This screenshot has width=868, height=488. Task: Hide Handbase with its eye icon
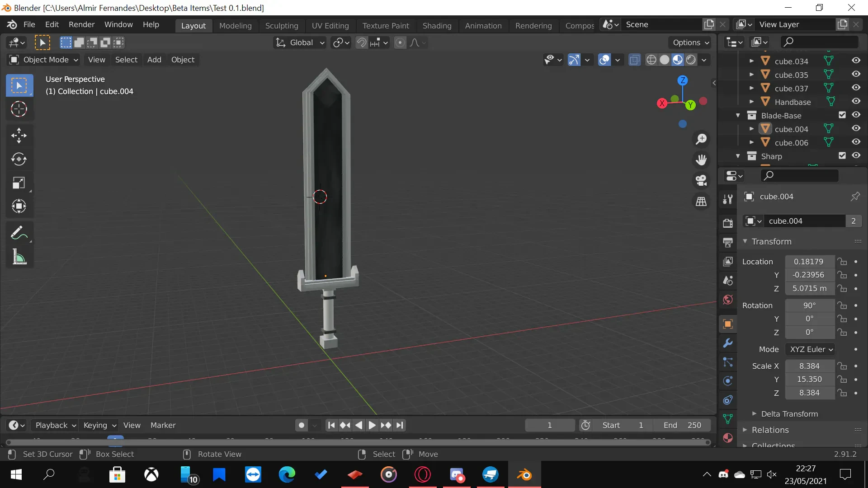pos(856,101)
